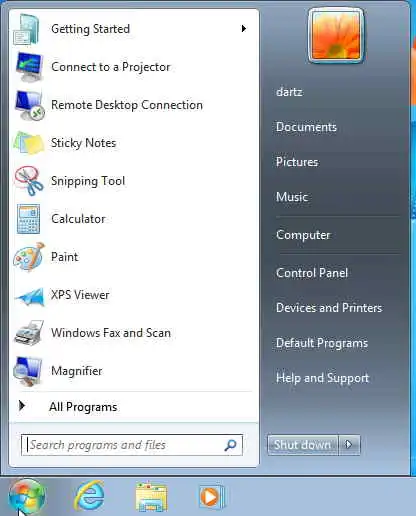
Task: Open the Snipping Tool scissors icon
Action: tap(29, 181)
